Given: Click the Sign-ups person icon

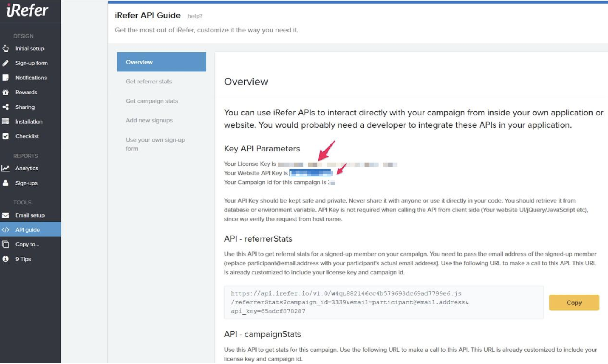Looking at the screenshot, I should click(6, 183).
